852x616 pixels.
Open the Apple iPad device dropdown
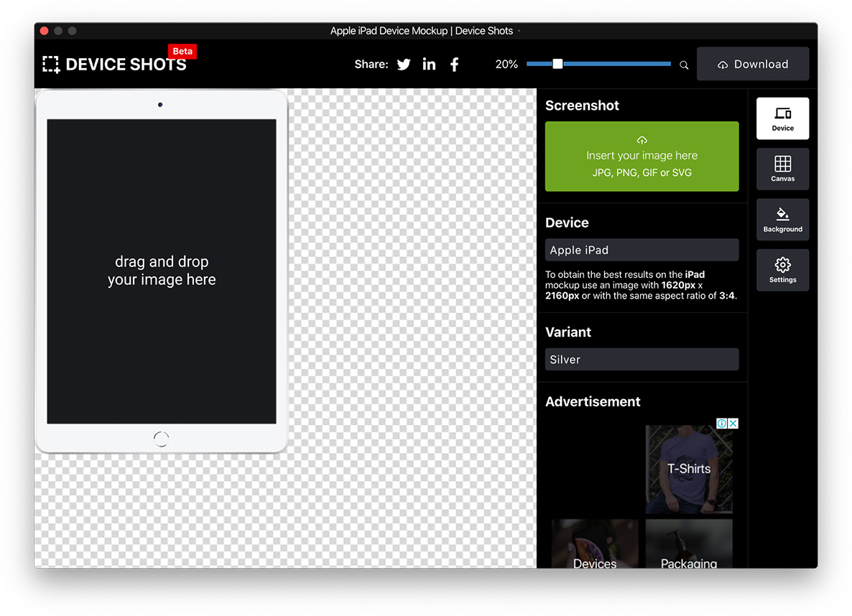coord(642,250)
